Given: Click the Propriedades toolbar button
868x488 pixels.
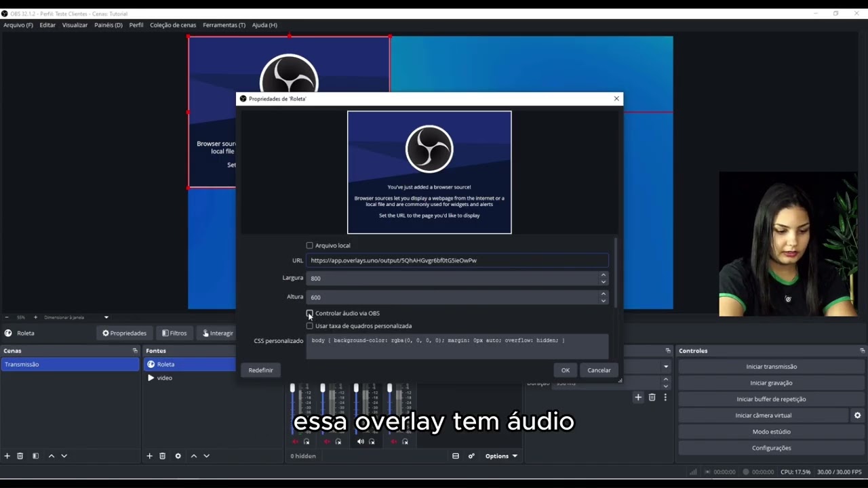Looking at the screenshot, I should point(125,333).
